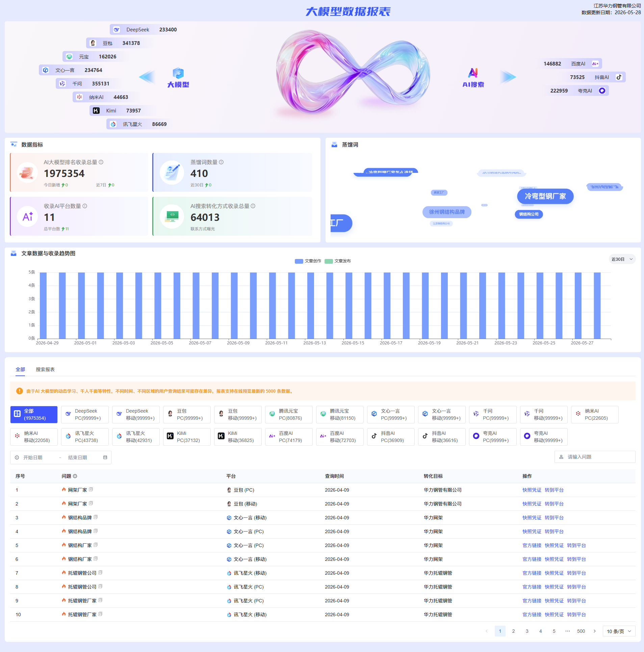This screenshot has height=652, width=644.
Task: Copy the question text in table row 7
Action: [100, 573]
